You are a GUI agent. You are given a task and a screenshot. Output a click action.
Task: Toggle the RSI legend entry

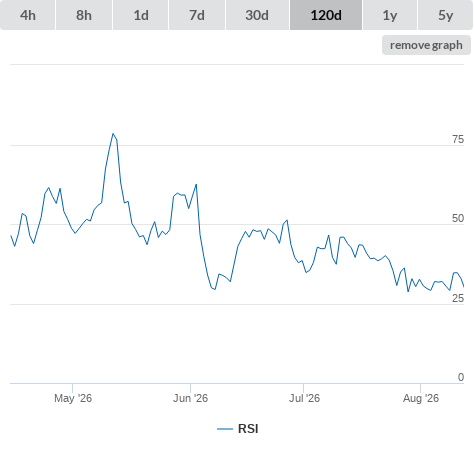pyautogui.click(x=238, y=429)
